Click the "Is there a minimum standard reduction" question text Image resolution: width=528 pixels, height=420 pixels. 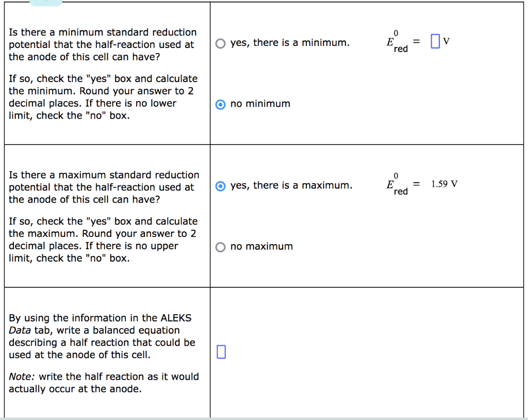pos(103,33)
